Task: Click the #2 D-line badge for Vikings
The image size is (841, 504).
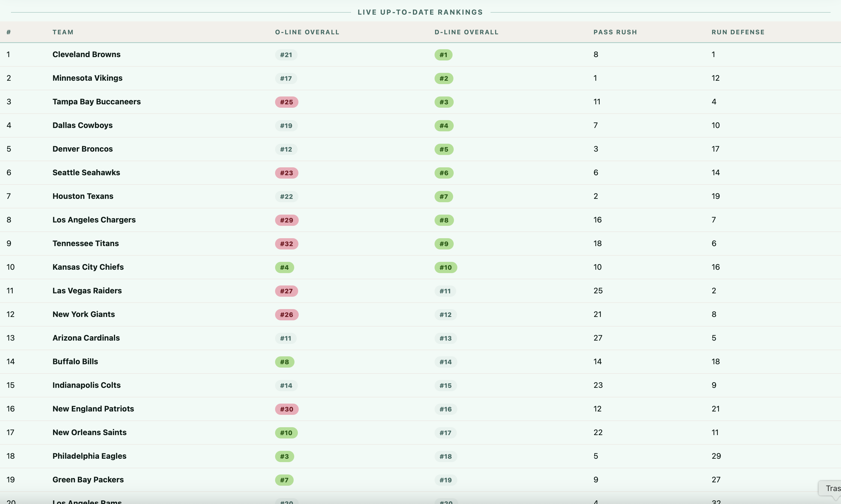Action: pos(444,78)
